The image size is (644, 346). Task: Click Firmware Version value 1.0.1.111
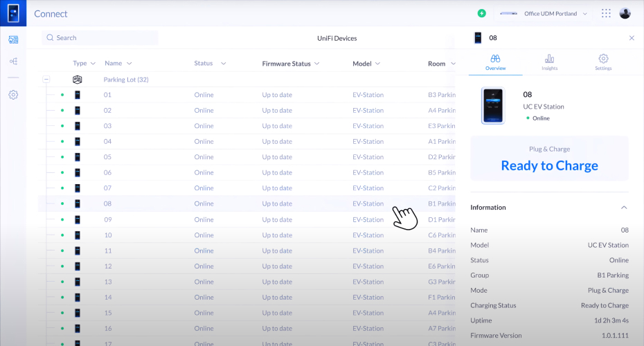615,336
